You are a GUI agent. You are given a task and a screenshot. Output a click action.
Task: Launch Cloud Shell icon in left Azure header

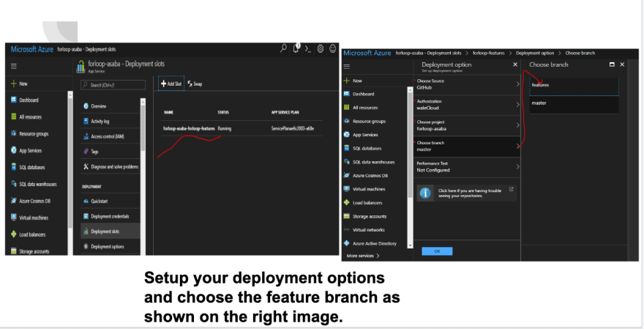click(308, 49)
